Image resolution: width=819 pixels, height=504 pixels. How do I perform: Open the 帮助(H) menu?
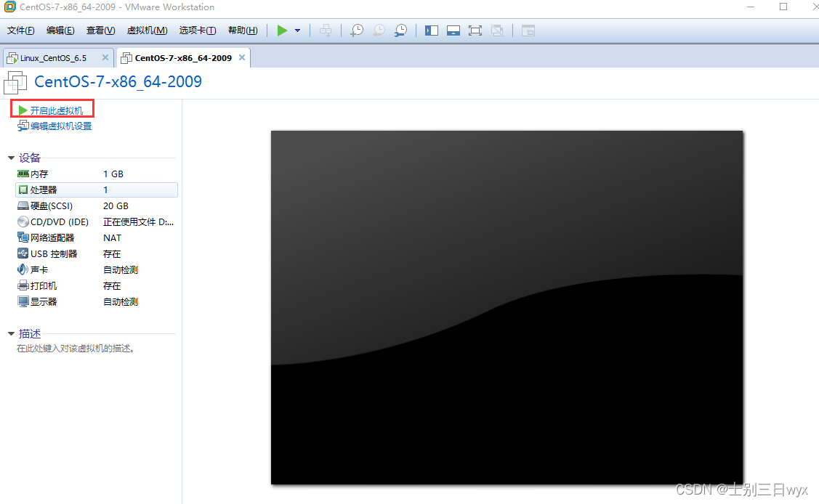[243, 31]
